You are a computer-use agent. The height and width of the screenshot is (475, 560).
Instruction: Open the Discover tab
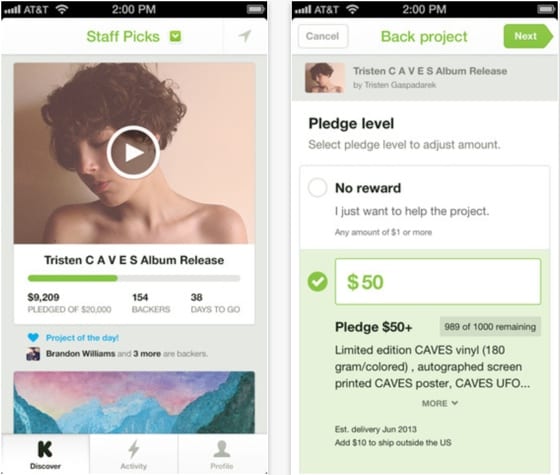(45, 454)
